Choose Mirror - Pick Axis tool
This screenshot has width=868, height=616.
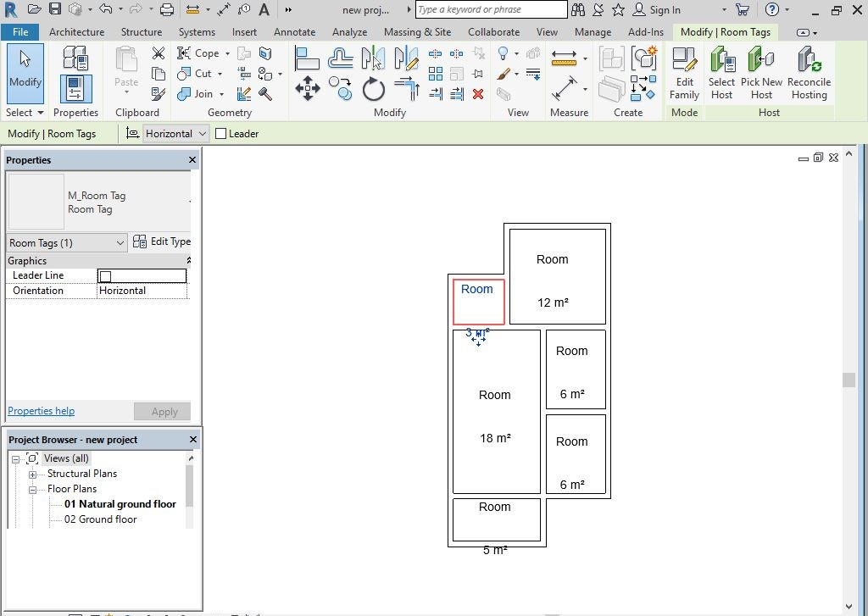pyautogui.click(x=373, y=58)
